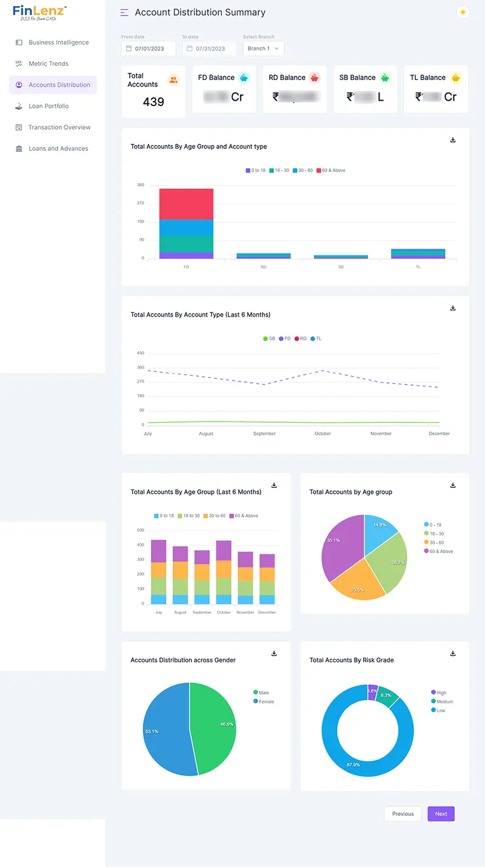Click the hamburger menu icon beside page title
Screen dimensions: 485x868
tap(124, 13)
